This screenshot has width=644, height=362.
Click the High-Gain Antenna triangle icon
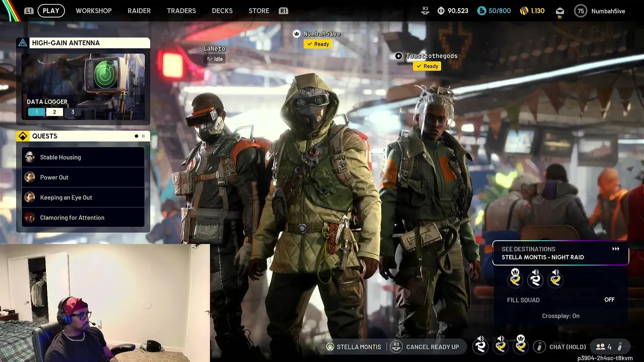pos(23,43)
